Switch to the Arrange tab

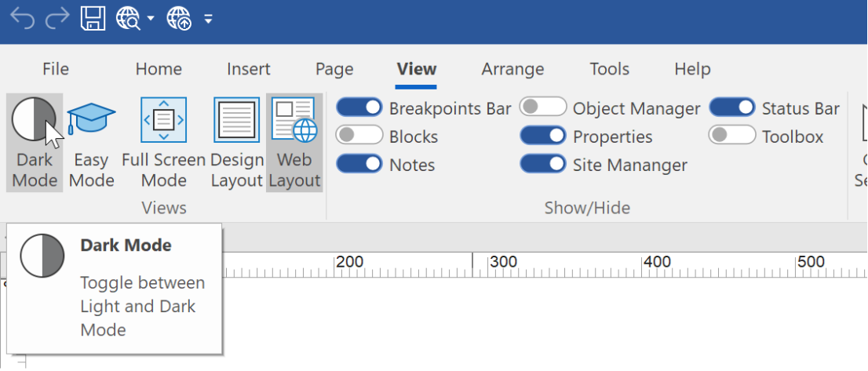coord(512,69)
